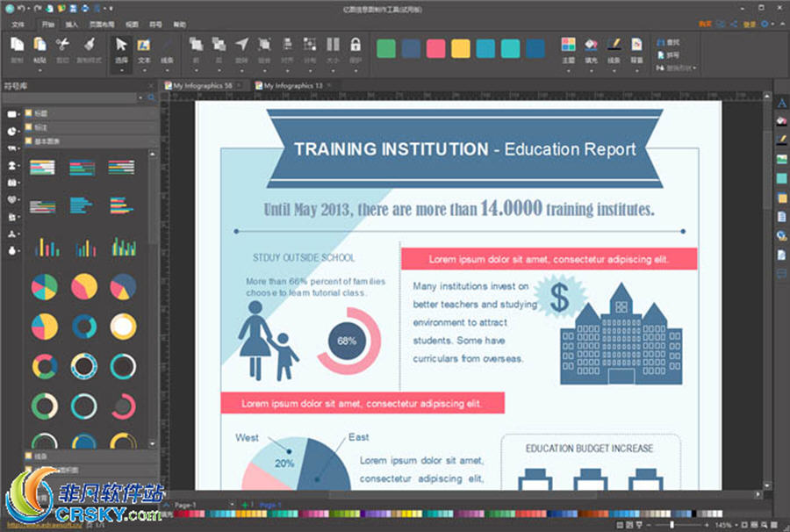Click the Paste clipboard icon
This screenshot has width=790, height=532.
[x=39, y=45]
